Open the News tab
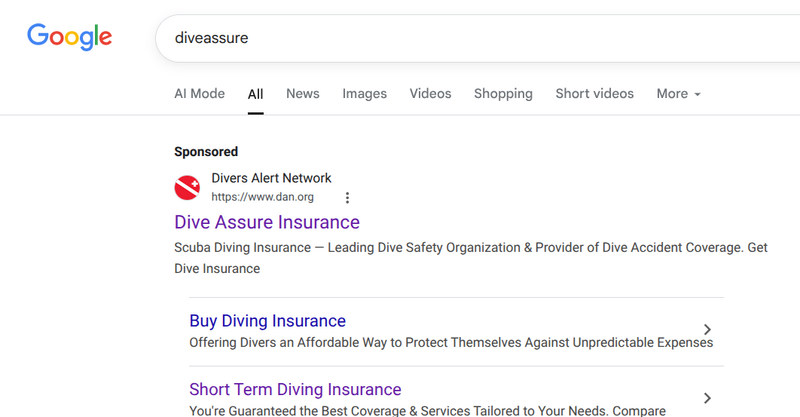The width and height of the screenshot is (800, 417). click(303, 93)
